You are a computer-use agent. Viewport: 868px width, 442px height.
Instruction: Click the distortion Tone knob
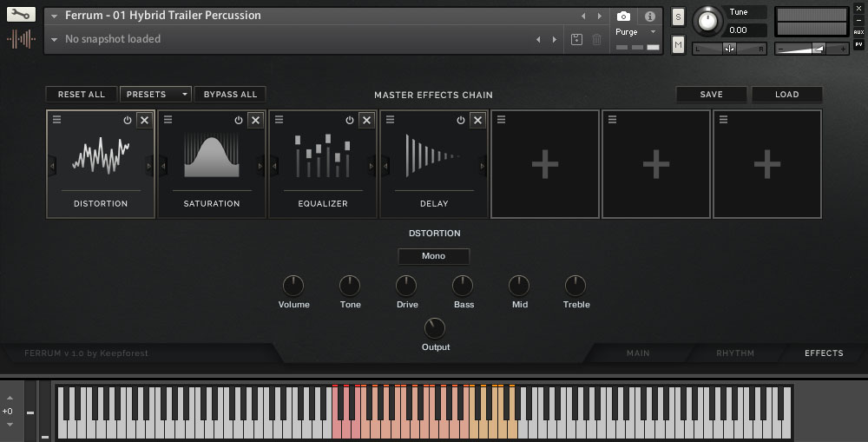[x=350, y=286]
